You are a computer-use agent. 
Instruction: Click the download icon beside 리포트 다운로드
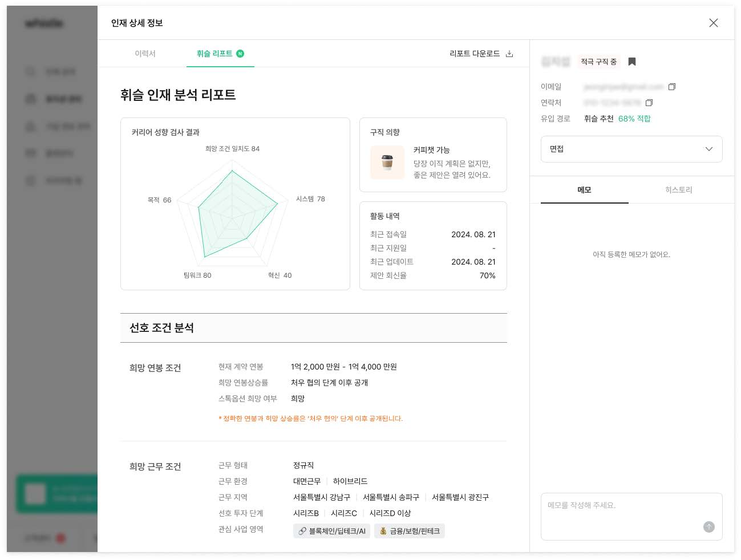coord(509,54)
